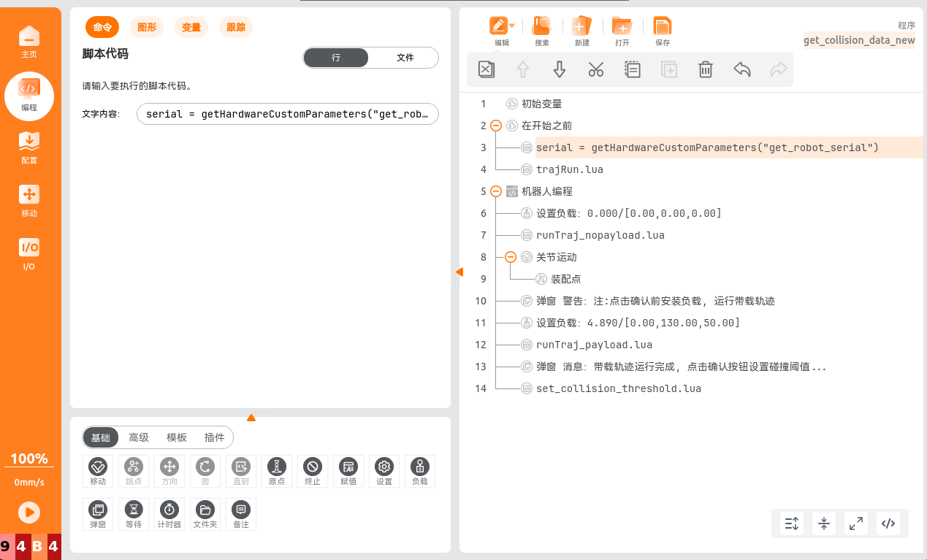Click the undo arrow icon
927x560 pixels.
click(742, 69)
